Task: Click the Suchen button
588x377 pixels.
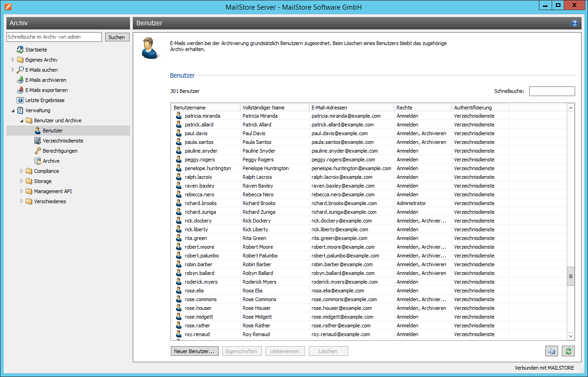Action: point(117,37)
